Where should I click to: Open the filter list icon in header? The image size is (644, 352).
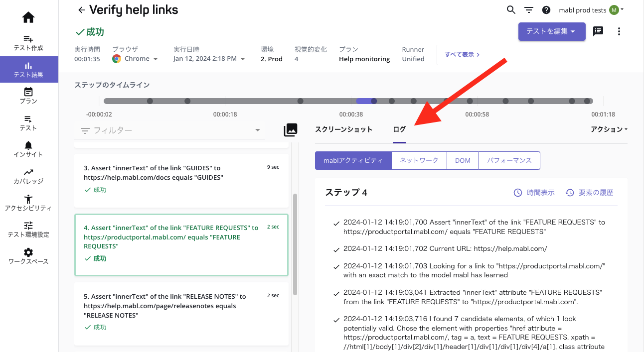pos(529,10)
